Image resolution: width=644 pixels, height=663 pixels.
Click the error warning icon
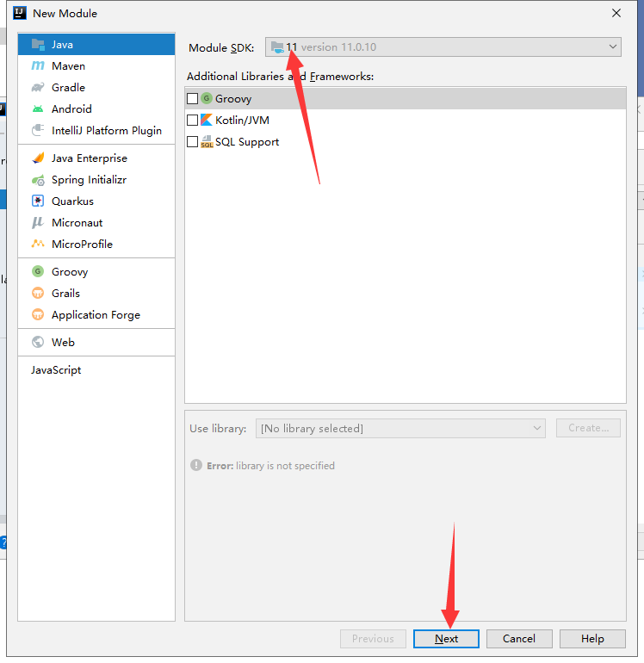coord(196,465)
